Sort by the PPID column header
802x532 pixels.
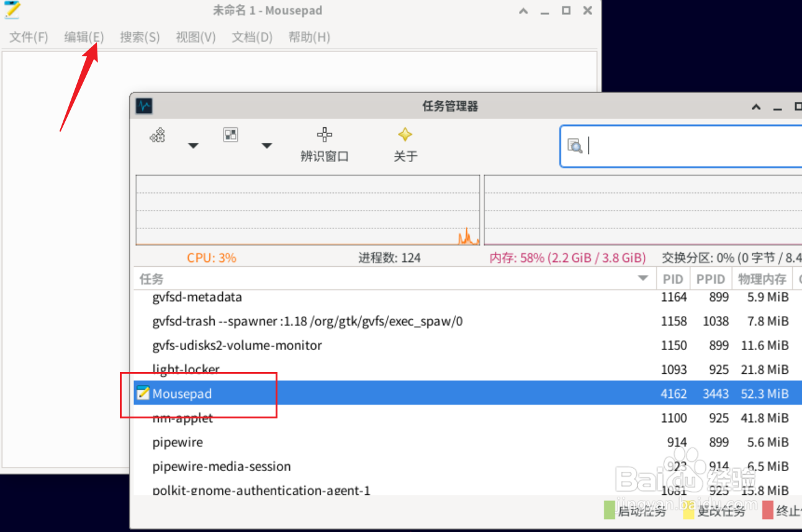(711, 279)
